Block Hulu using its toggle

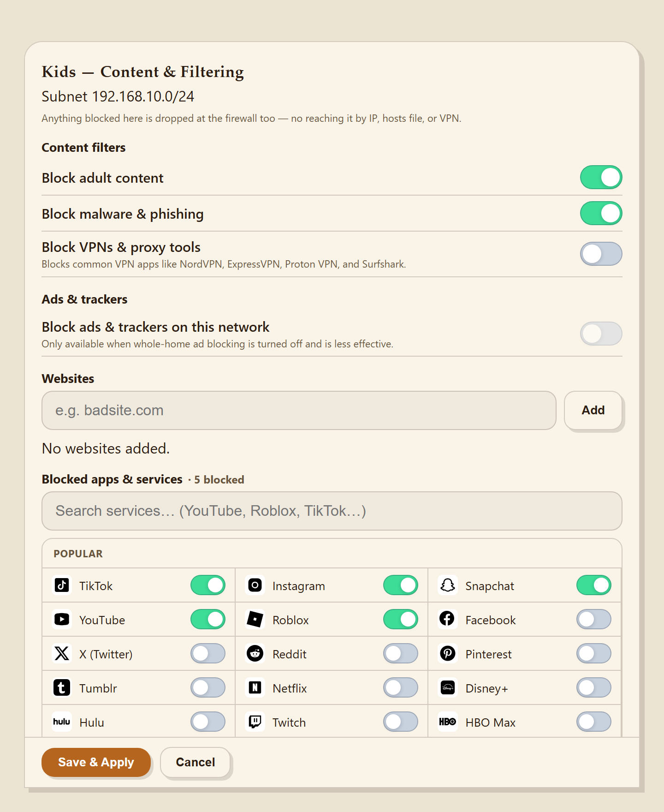208,722
